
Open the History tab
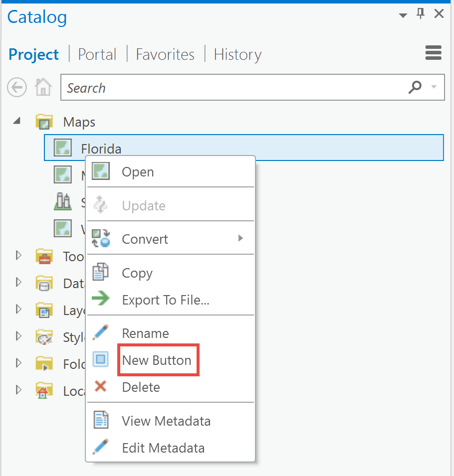pyautogui.click(x=237, y=54)
